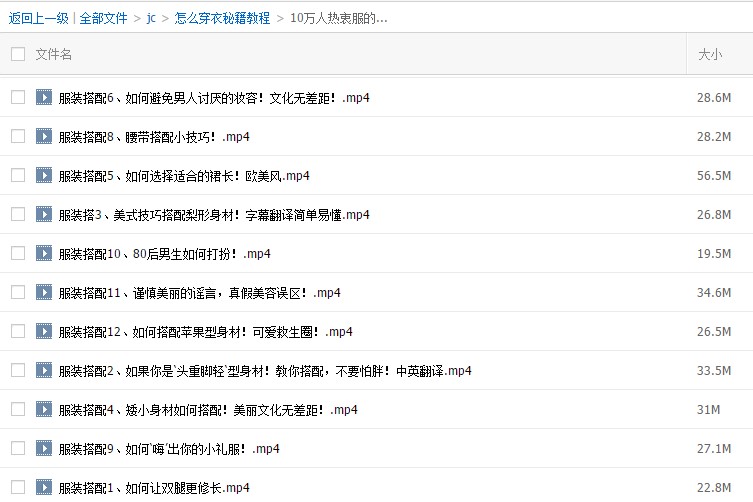Click video icon for 服装搭配12 苹果型身材 file
753x502 pixels.
(44, 331)
